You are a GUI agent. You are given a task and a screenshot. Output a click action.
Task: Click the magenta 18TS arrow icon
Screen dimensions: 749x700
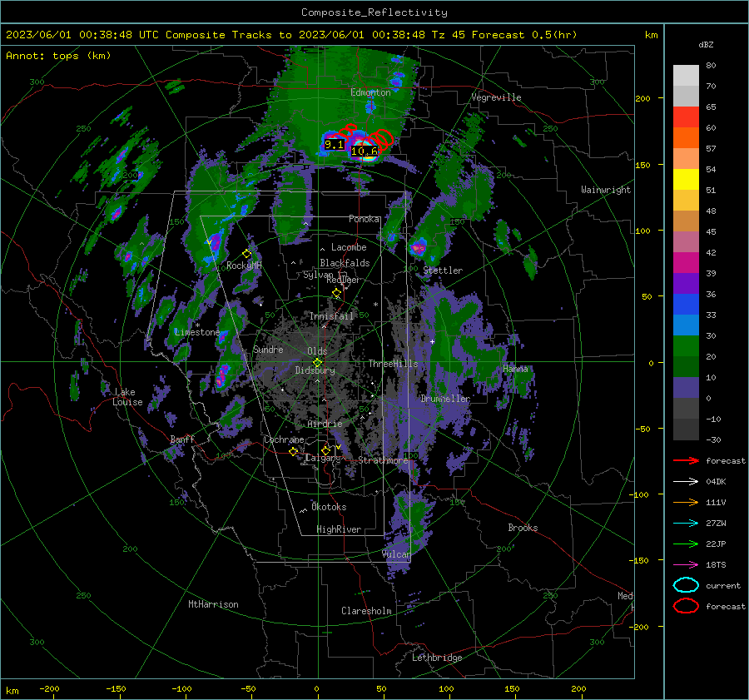point(686,565)
